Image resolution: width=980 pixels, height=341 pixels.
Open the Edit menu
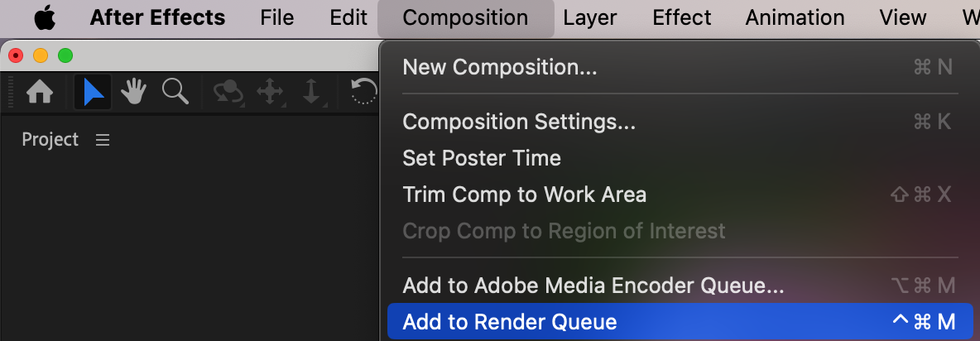(348, 17)
